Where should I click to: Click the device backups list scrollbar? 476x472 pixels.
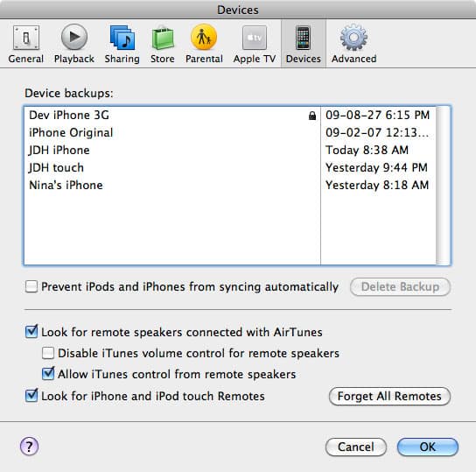tap(444, 186)
